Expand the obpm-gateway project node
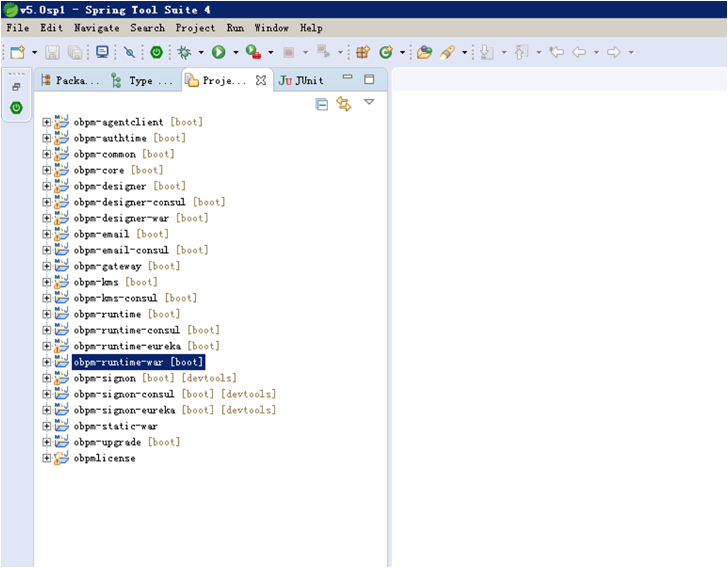This screenshot has height=568, width=728. tap(47, 266)
